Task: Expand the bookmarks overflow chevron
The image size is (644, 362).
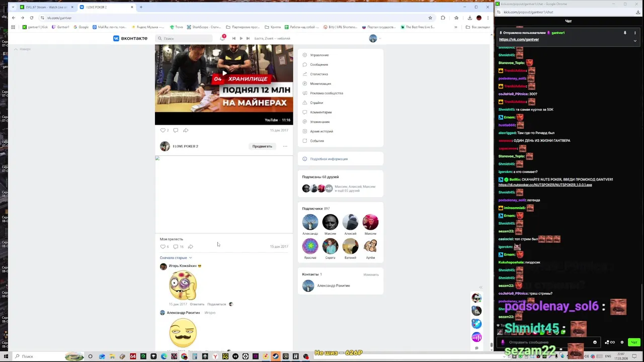Action: pos(456,27)
